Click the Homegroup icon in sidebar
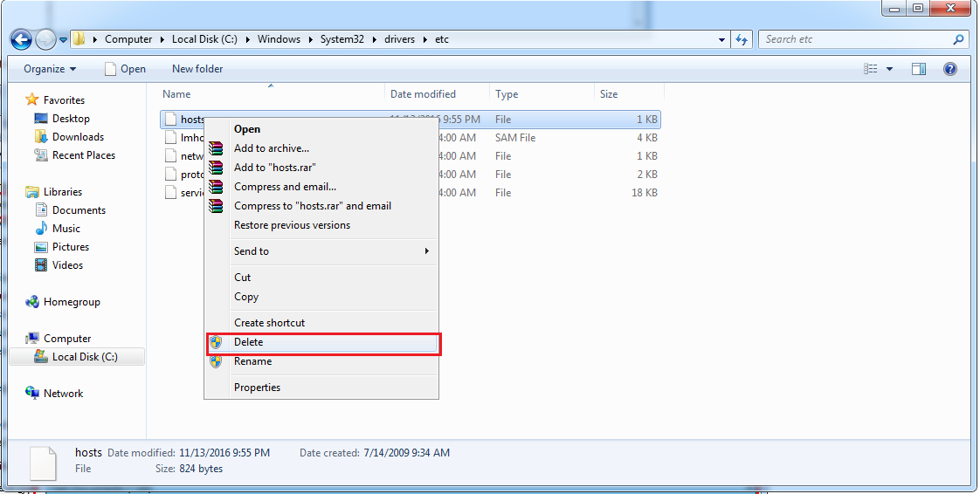The width and height of the screenshot is (980, 494). pyautogui.click(x=32, y=302)
